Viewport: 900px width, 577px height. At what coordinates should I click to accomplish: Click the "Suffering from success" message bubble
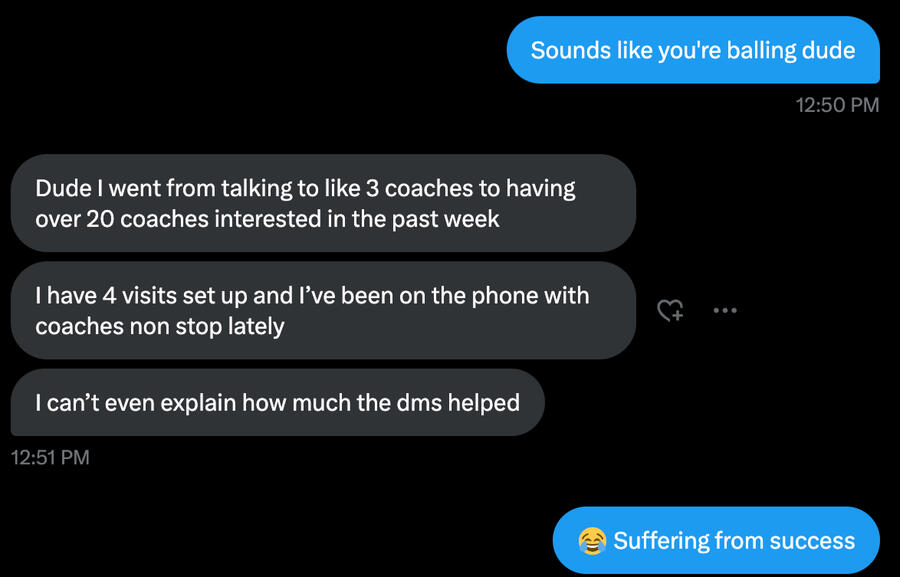click(x=716, y=541)
